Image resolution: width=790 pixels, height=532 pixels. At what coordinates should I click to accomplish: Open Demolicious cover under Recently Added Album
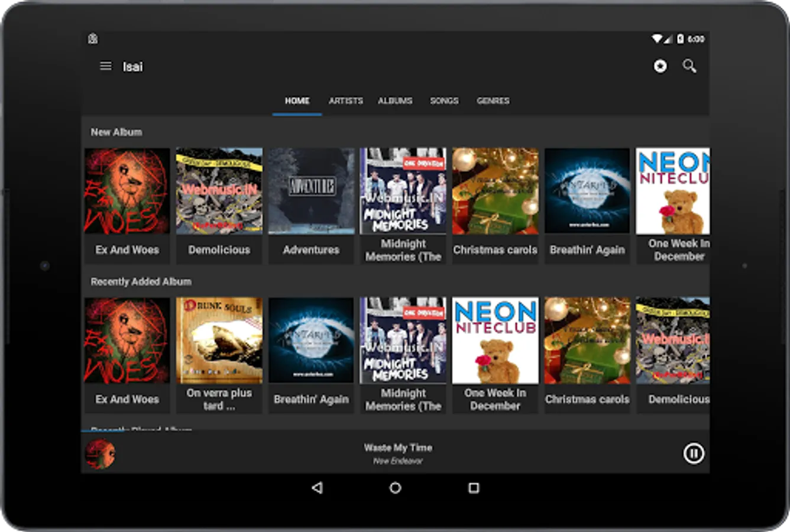point(673,340)
